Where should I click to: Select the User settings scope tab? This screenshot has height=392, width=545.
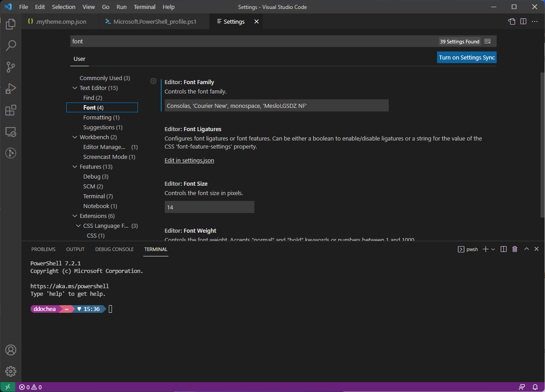pyautogui.click(x=79, y=59)
